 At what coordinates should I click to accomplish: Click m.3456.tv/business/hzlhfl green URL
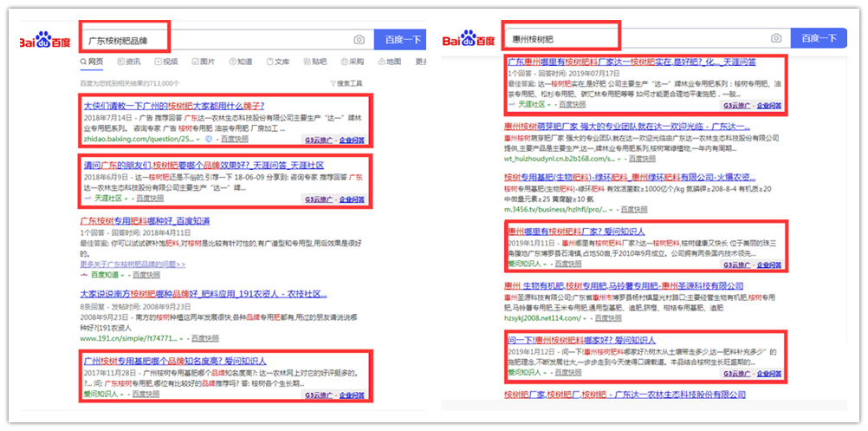[x=555, y=210]
